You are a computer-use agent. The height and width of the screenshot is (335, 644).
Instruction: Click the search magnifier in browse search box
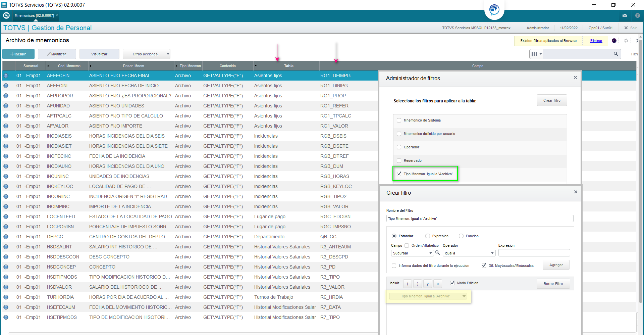tap(615, 54)
